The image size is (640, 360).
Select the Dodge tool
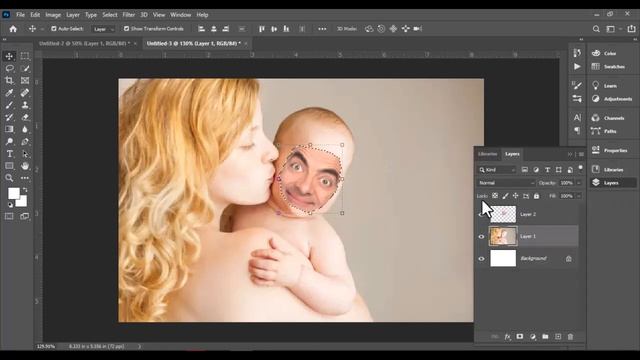click(9, 142)
